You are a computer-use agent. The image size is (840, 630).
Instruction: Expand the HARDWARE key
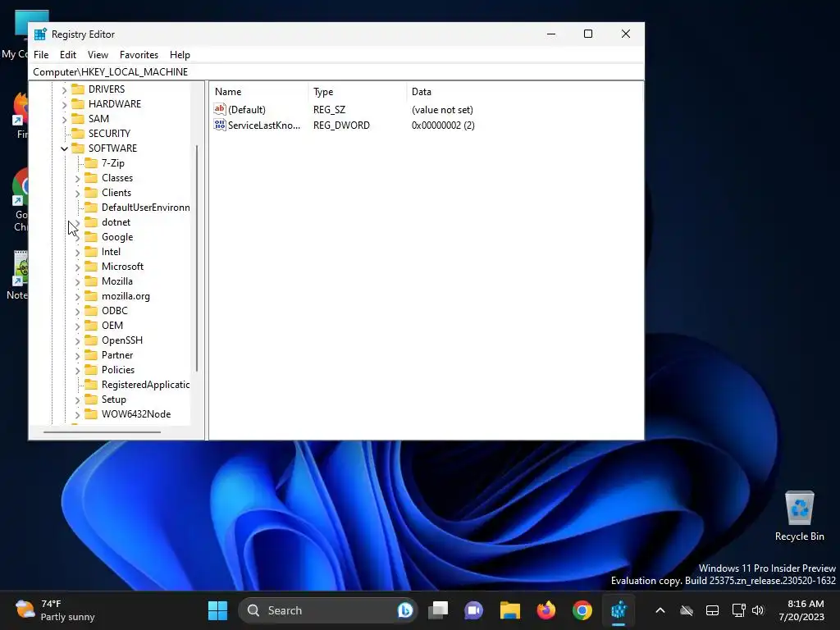64,104
